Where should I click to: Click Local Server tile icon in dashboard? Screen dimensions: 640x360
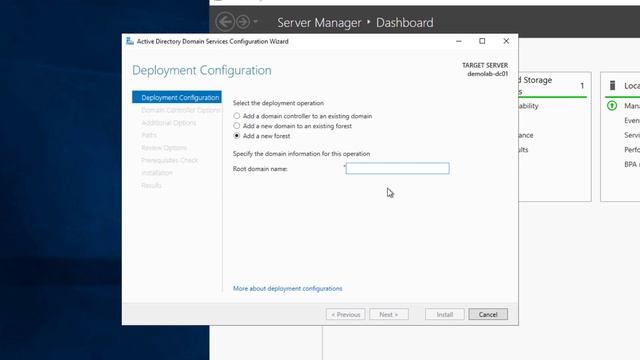click(x=612, y=85)
